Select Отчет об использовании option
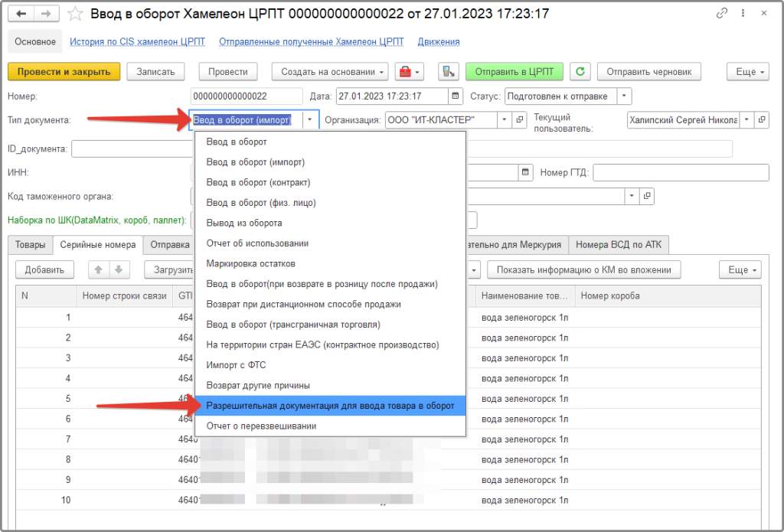Image resolution: width=784 pixels, height=532 pixels. pos(330,243)
